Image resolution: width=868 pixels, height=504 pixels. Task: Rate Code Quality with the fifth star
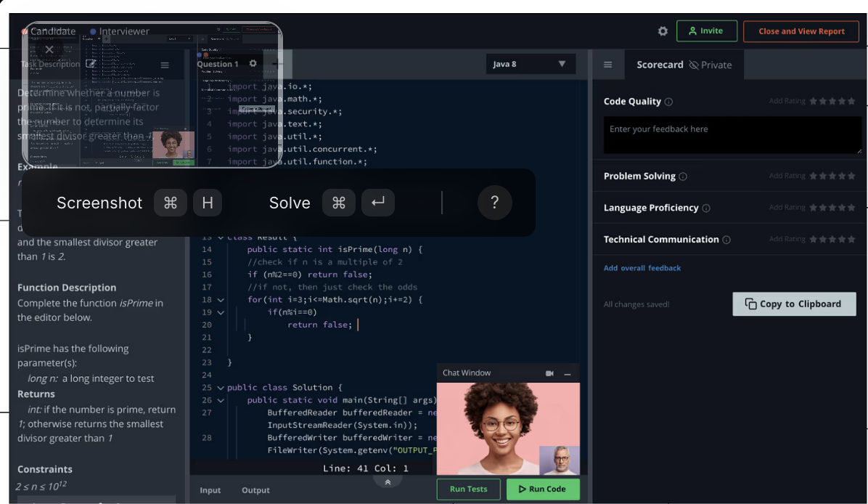tap(851, 102)
